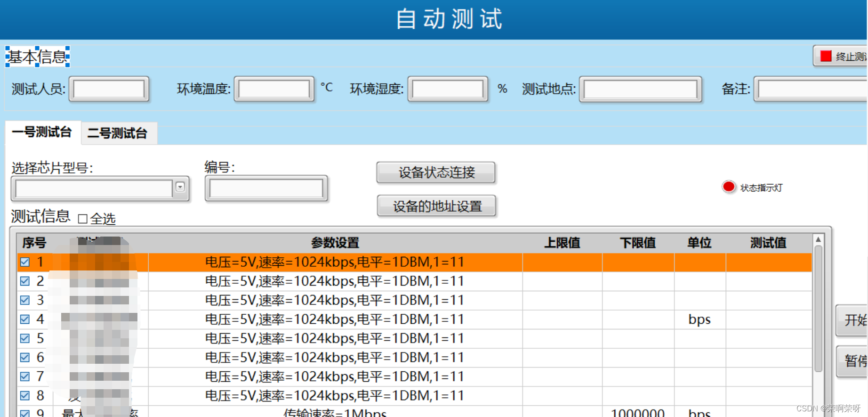Click the 设备状态连接 button
The height and width of the screenshot is (417, 868).
pos(436,172)
